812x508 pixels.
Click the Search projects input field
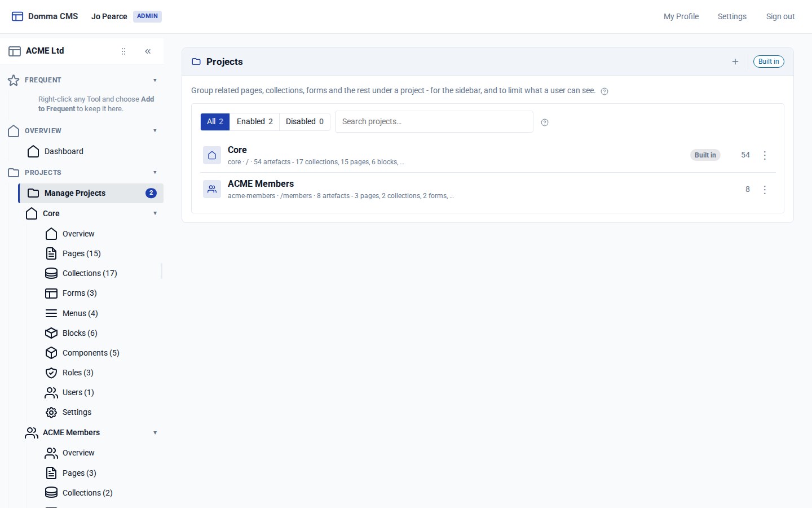coord(434,121)
